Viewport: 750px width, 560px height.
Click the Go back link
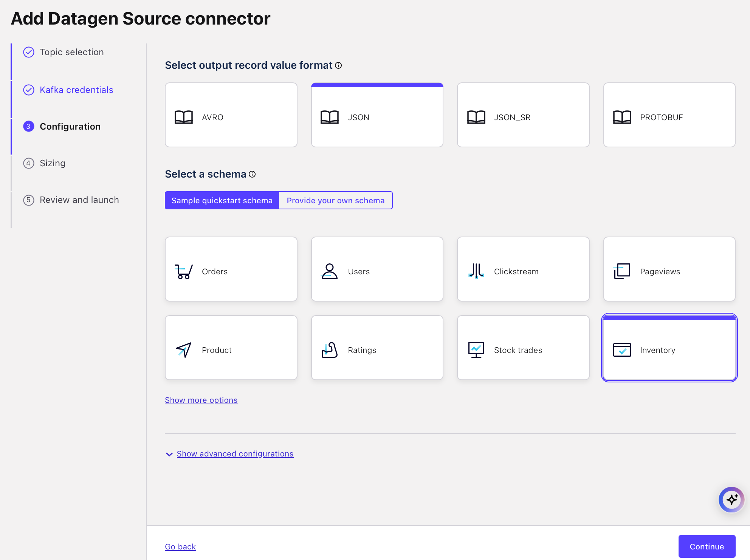180,547
